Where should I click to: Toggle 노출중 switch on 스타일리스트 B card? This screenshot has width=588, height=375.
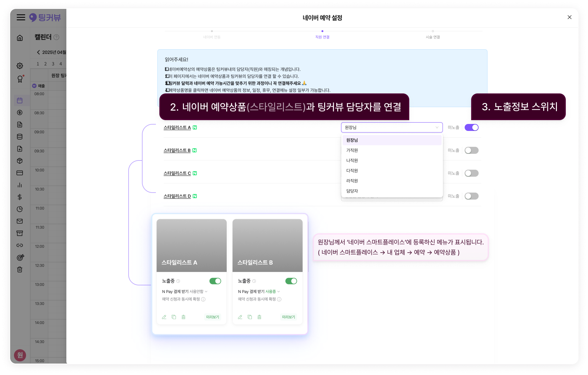point(291,281)
